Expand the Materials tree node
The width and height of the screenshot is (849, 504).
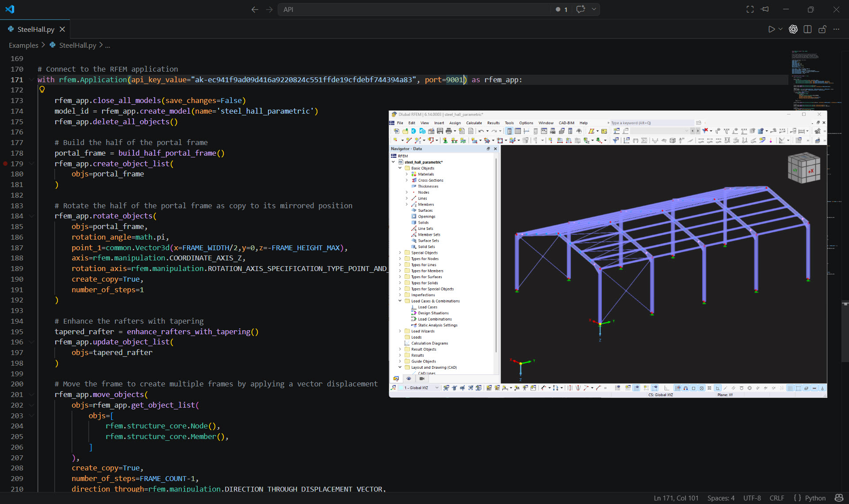click(407, 174)
